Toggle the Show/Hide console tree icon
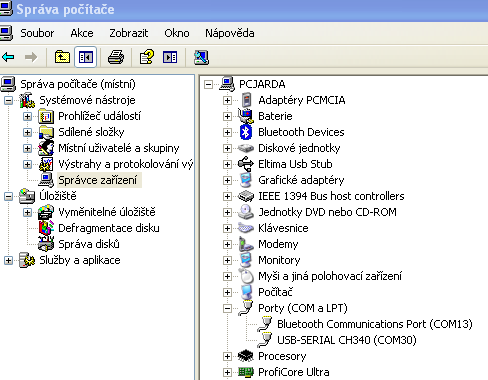 point(86,57)
